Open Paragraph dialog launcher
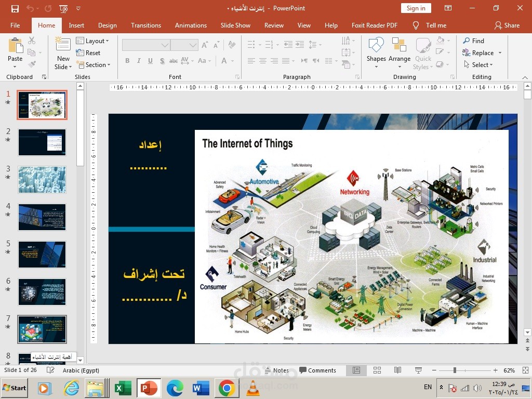Viewport: 532px width, 399px height. click(357, 77)
